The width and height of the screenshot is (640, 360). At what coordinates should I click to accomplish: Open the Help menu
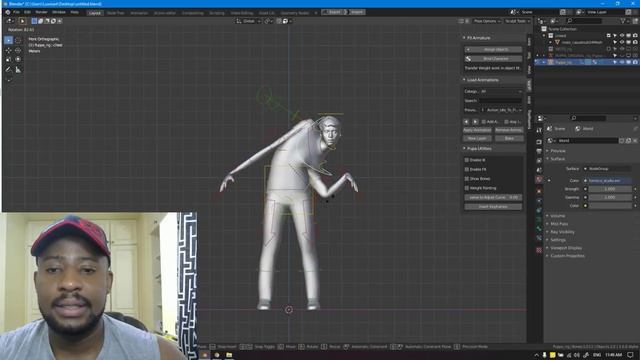(x=75, y=12)
